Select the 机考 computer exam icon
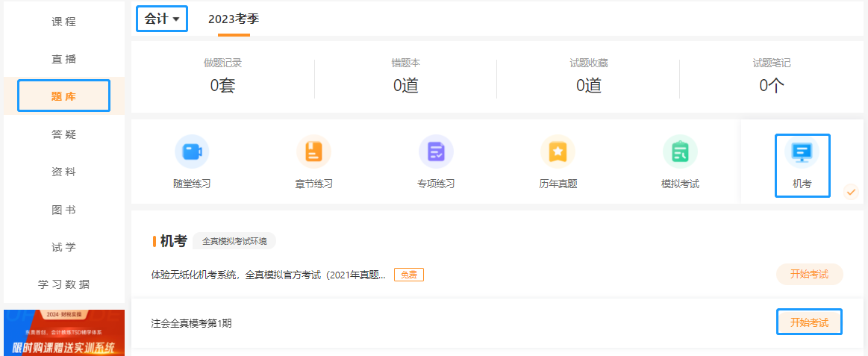 [x=802, y=152]
